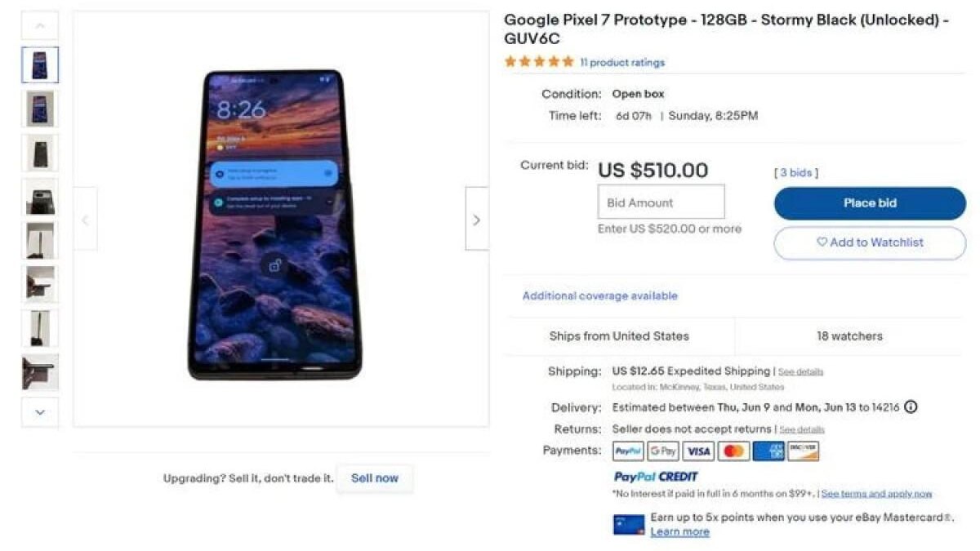Open the Ships from United States tab
This screenshot has width=980, height=551.
tap(621, 335)
